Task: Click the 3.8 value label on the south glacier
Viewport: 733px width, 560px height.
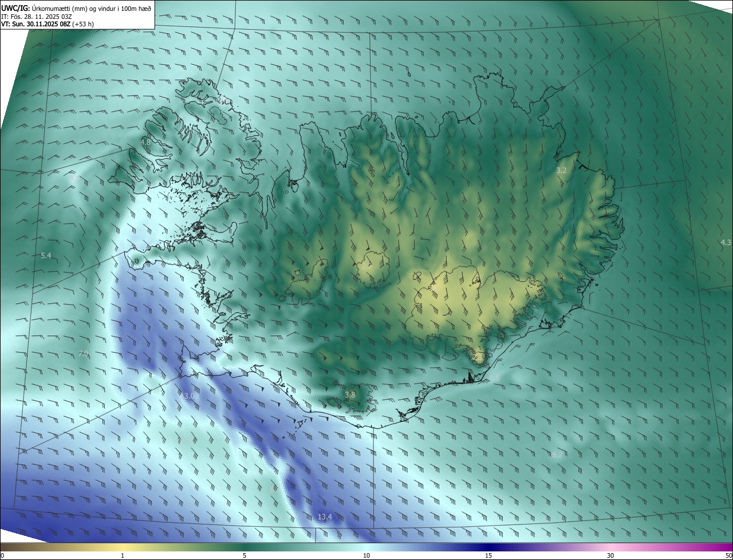Action: point(350,395)
